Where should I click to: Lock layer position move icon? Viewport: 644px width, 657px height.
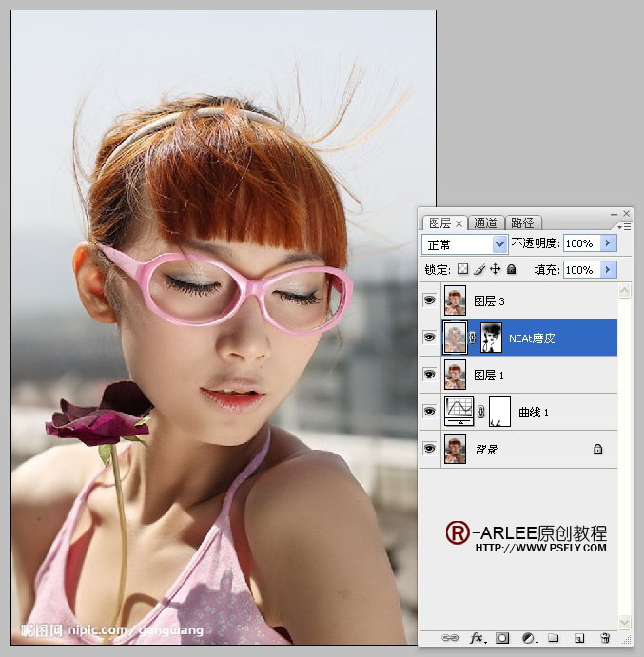[x=496, y=269]
